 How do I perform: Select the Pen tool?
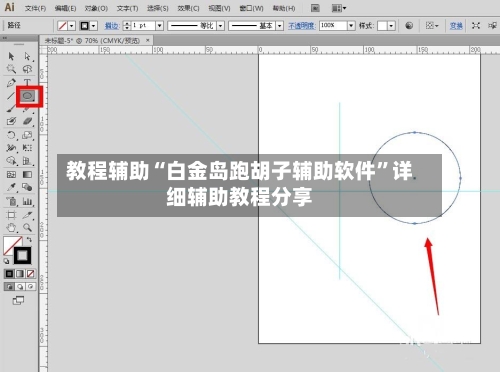pyautogui.click(x=11, y=82)
